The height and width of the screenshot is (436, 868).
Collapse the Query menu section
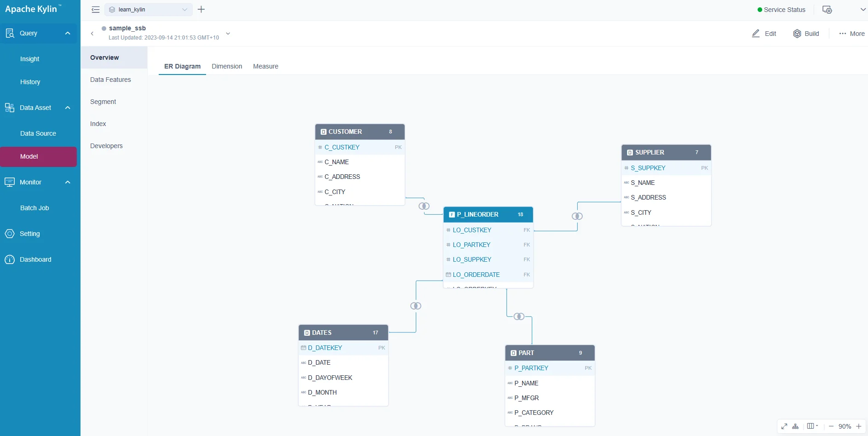tap(68, 33)
